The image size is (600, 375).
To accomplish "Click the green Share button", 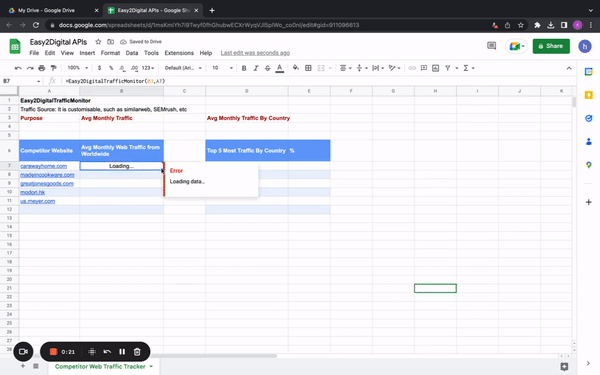I will coord(551,46).
